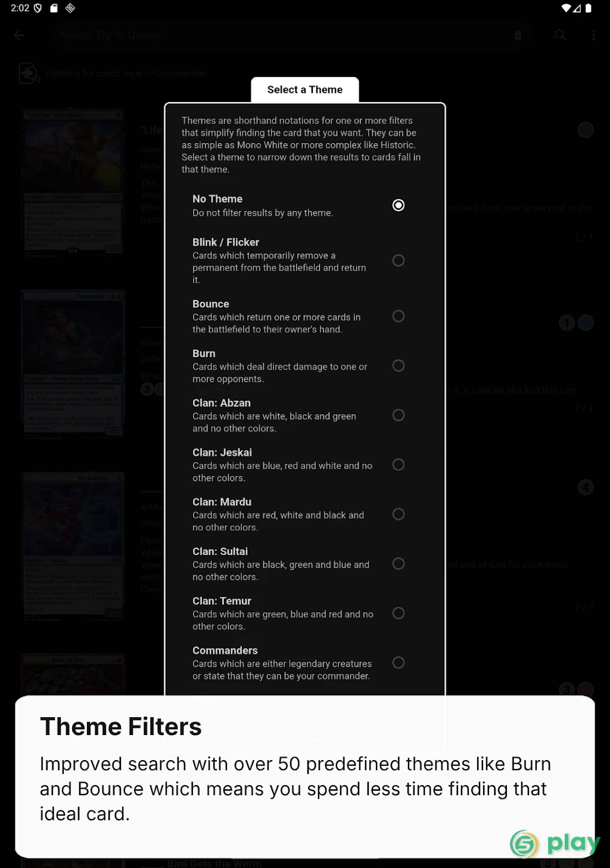Tap the green play logo icon
The width and height of the screenshot is (610, 868).
click(524, 844)
